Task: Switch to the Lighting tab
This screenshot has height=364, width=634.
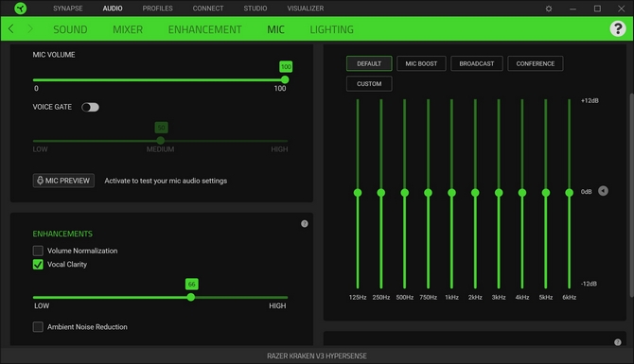Action: tap(331, 29)
